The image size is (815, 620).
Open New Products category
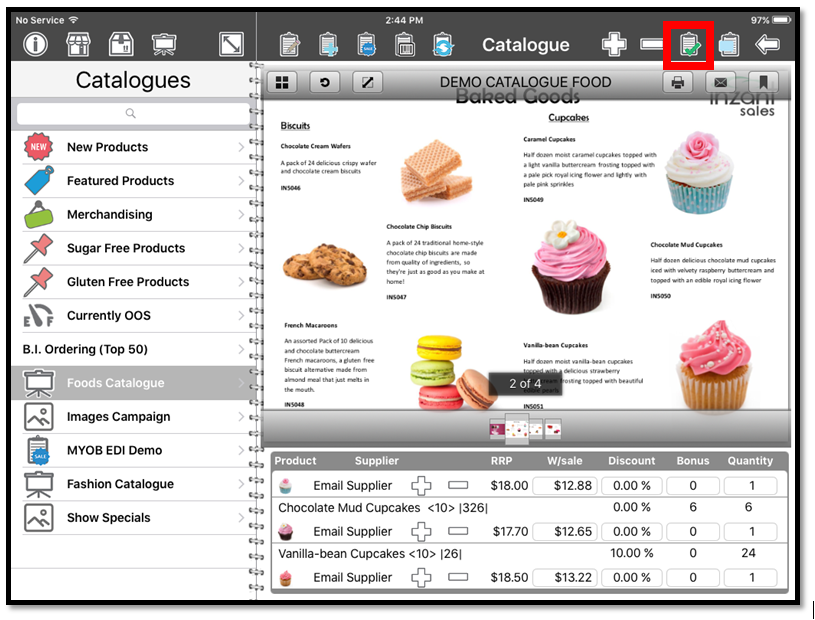click(x=134, y=147)
